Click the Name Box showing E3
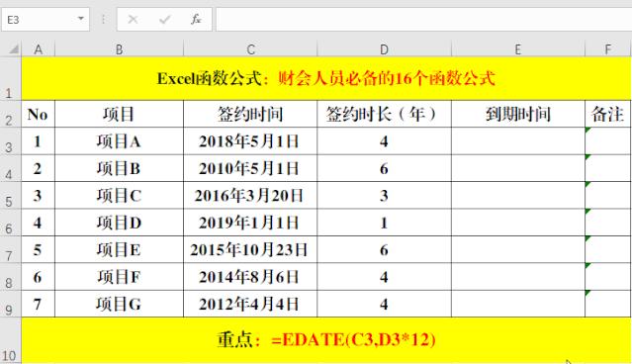This screenshot has height=364, width=632. tap(45, 19)
